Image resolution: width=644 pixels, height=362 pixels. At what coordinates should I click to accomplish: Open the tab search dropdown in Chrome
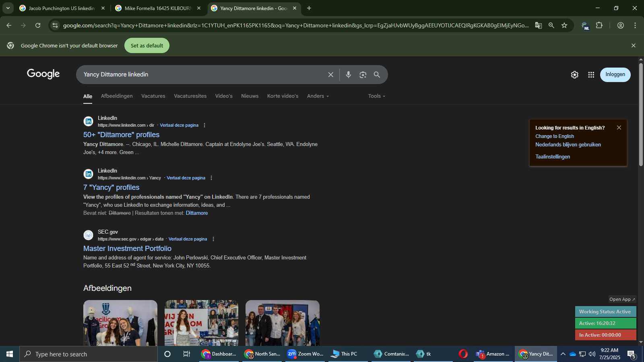[8, 8]
